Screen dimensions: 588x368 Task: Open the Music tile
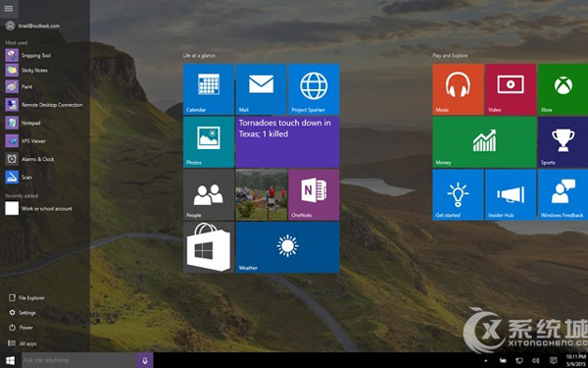pos(458,89)
